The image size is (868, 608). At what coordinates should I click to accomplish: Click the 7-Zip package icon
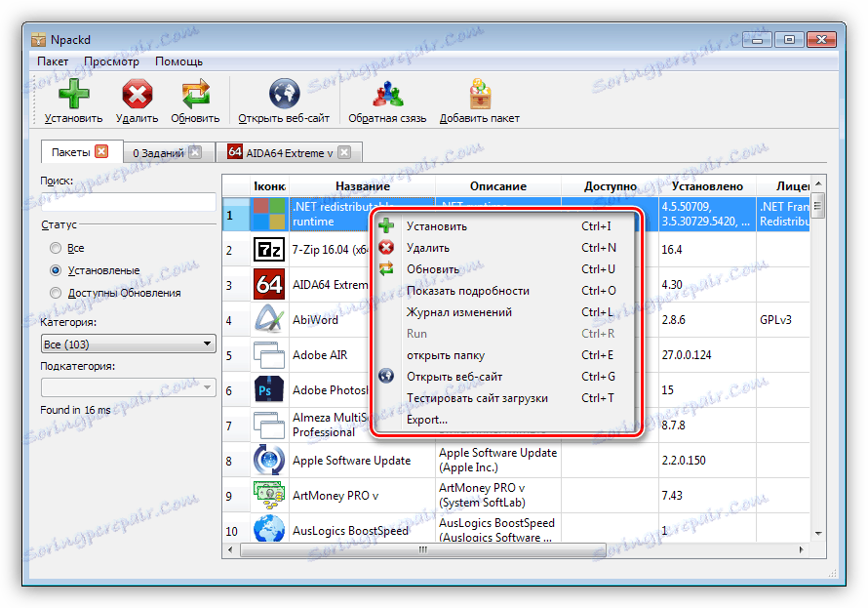coord(269,250)
